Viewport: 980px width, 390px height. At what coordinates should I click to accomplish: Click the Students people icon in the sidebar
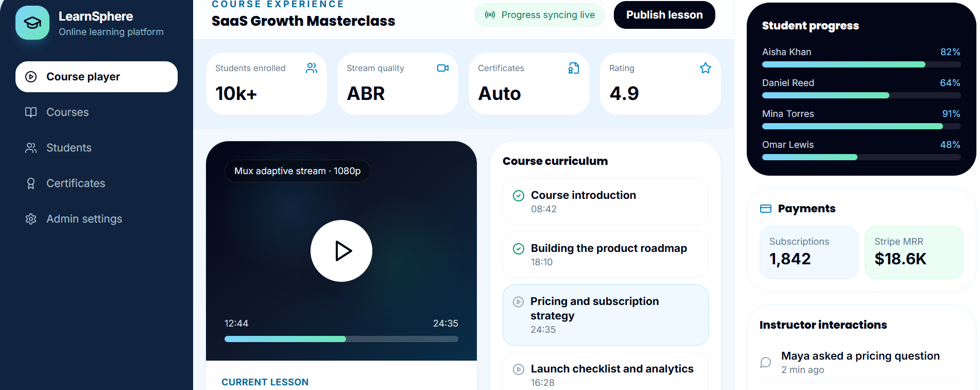(31, 148)
